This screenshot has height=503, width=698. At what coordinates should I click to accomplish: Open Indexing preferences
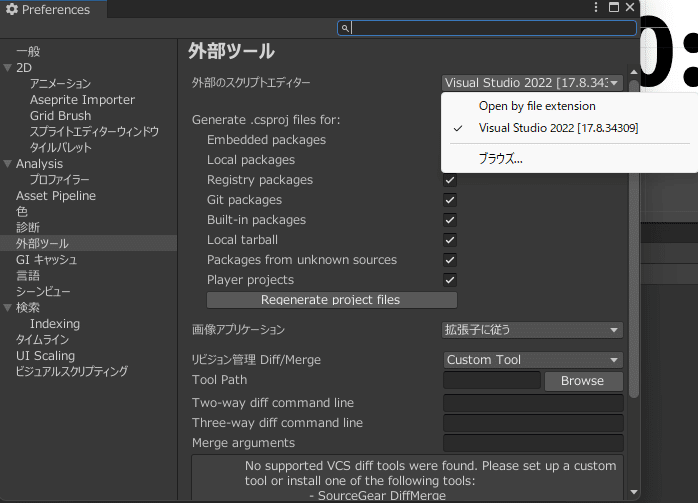55,324
